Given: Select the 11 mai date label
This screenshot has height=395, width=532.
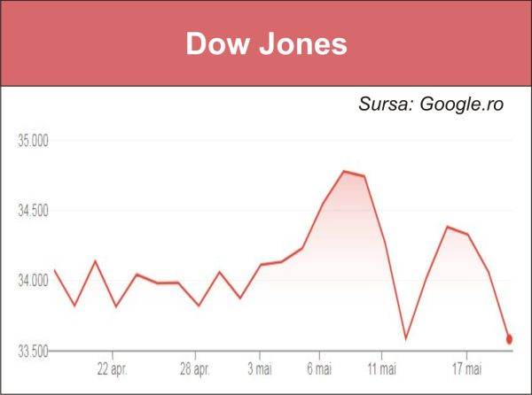Looking at the screenshot, I should point(381,369).
